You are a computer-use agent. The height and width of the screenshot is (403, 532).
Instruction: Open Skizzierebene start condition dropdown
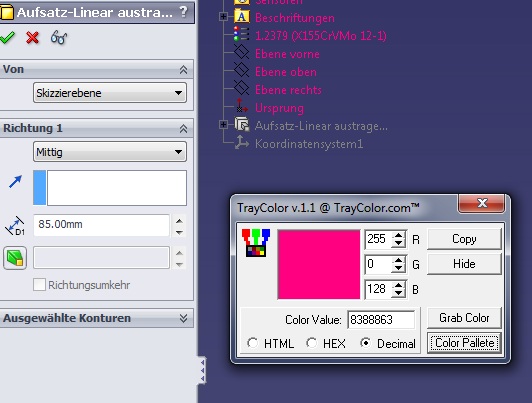pyautogui.click(x=110, y=93)
